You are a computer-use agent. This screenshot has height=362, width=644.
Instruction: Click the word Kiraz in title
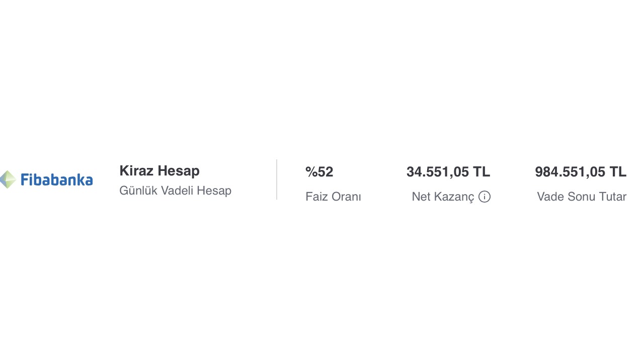137,171
